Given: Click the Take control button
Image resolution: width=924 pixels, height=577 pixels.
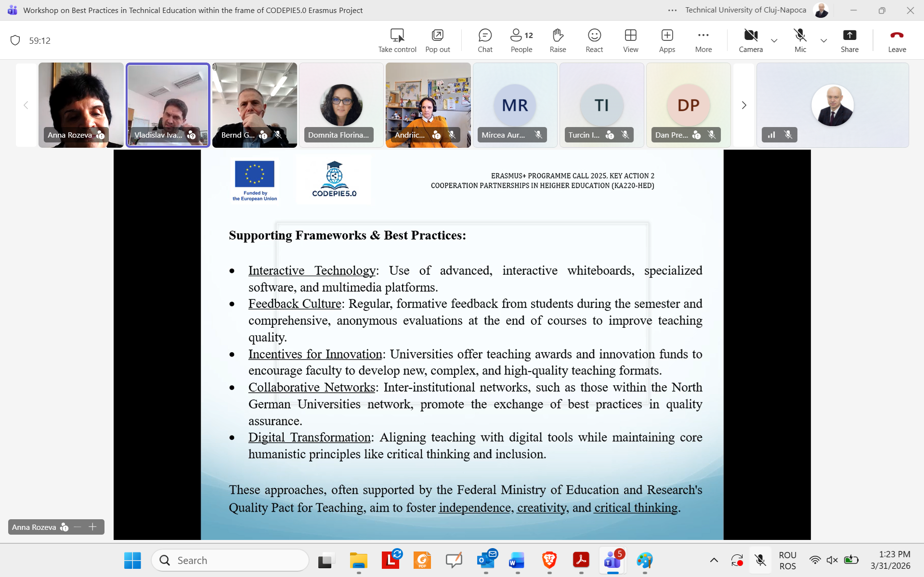Looking at the screenshot, I should [397, 40].
